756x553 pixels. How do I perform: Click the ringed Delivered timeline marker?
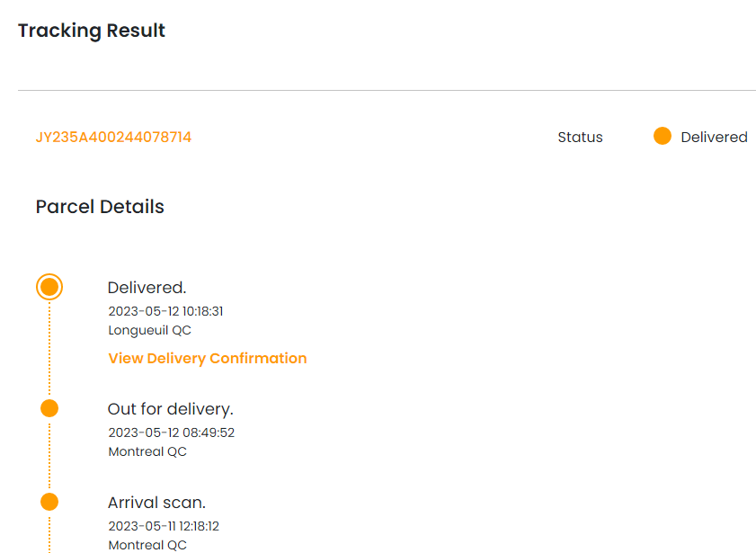[49, 288]
